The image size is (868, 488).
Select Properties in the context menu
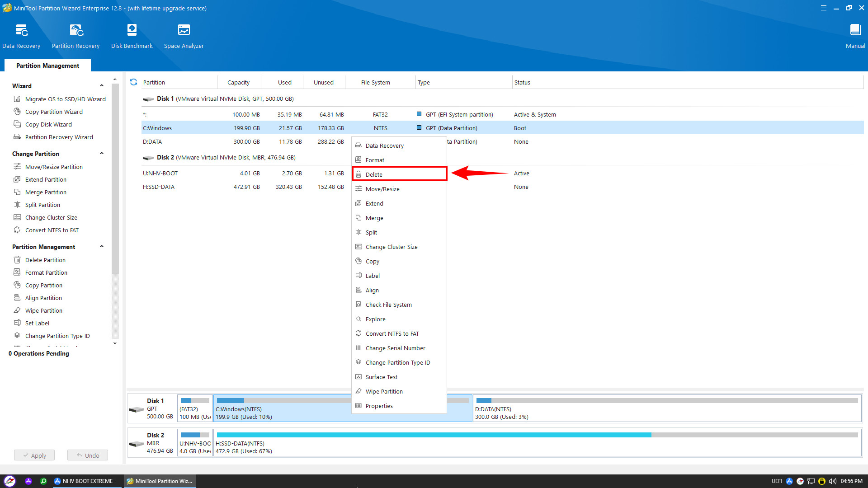[379, 406]
